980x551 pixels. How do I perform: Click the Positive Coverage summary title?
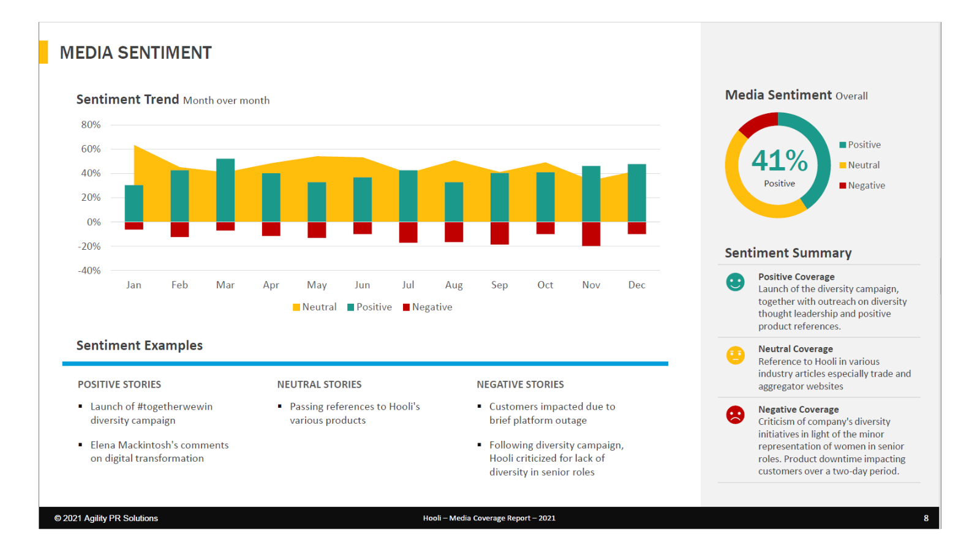click(796, 277)
